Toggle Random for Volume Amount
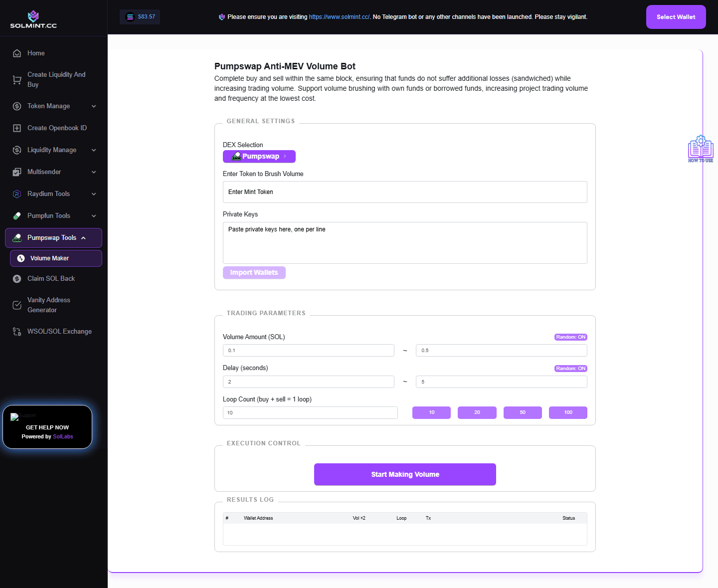Screen dimensions: 718x588 coord(570,337)
